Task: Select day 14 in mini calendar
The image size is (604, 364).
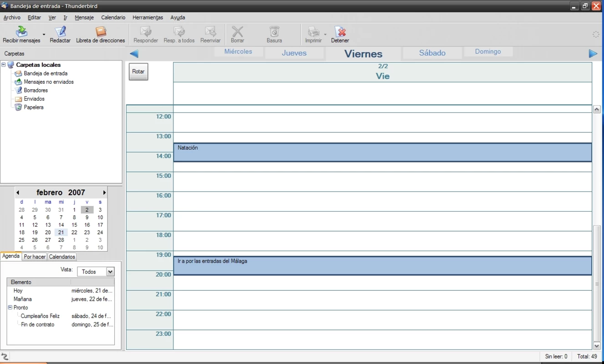Action: [x=61, y=225]
